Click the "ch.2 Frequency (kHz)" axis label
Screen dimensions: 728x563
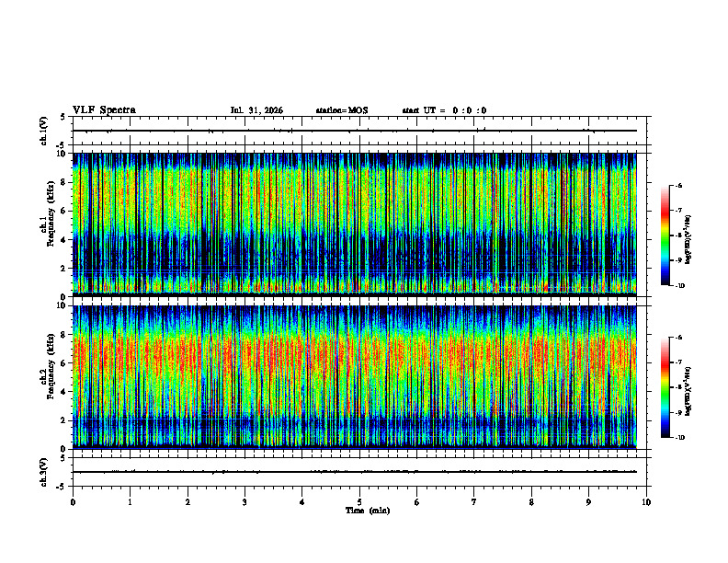(x=48, y=366)
